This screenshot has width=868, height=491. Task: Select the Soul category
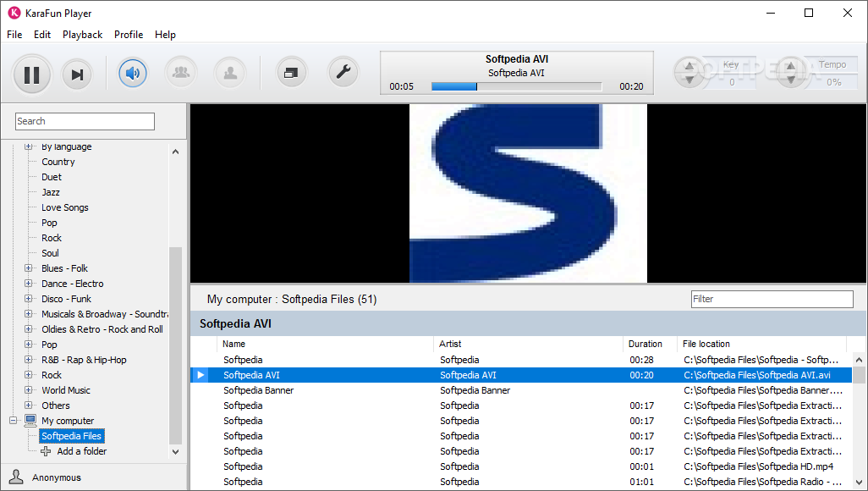(x=50, y=253)
